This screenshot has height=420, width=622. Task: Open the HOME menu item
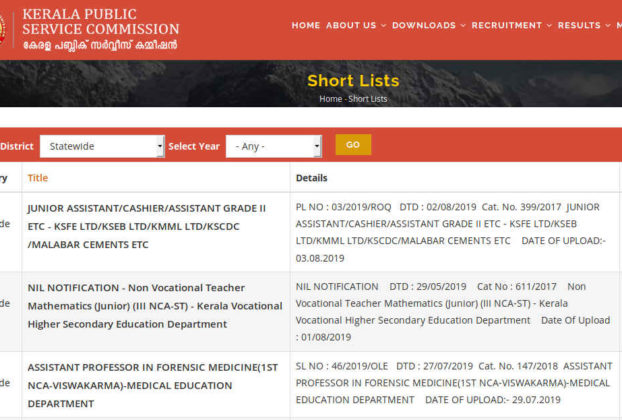(305, 25)
